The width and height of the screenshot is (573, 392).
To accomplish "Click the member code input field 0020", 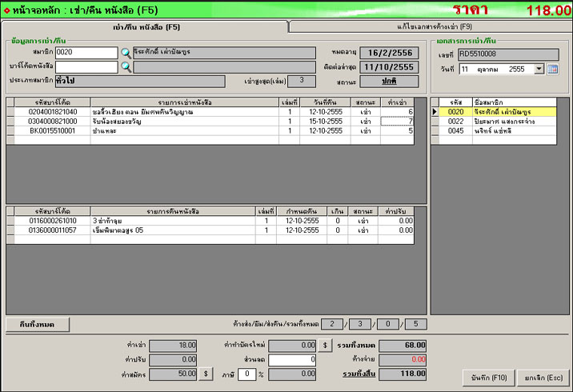I will point(86,53).
